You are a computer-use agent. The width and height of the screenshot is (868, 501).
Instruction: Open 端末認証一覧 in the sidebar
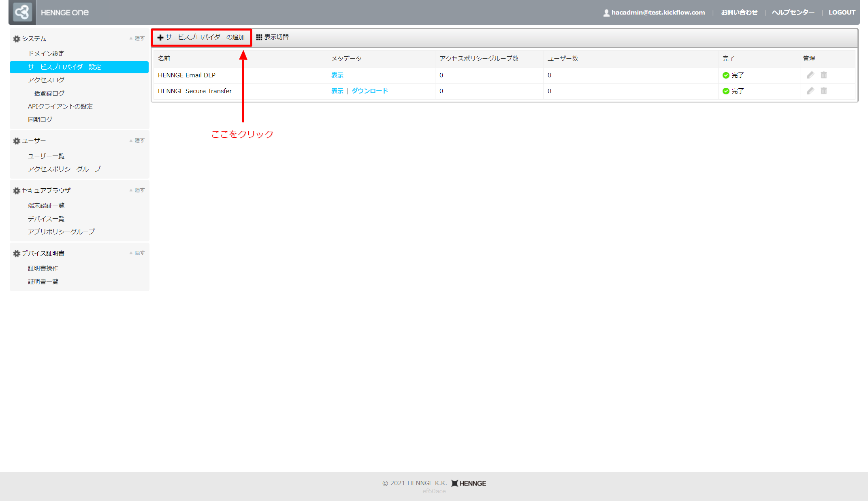point(46,205)
